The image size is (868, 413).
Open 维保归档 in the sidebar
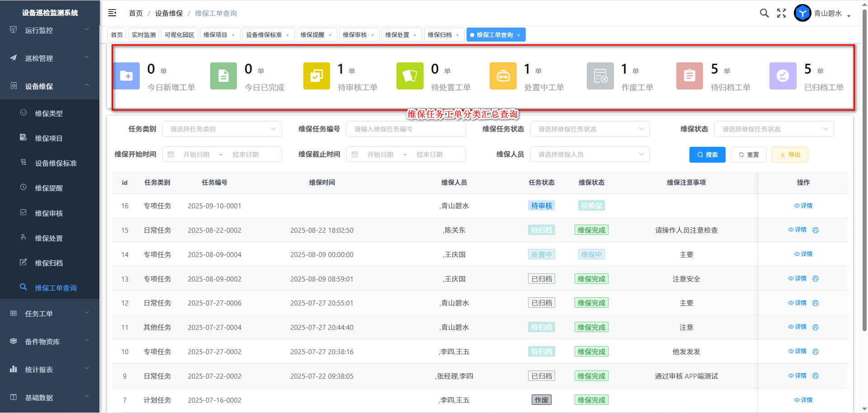click(x=49, y=263)
